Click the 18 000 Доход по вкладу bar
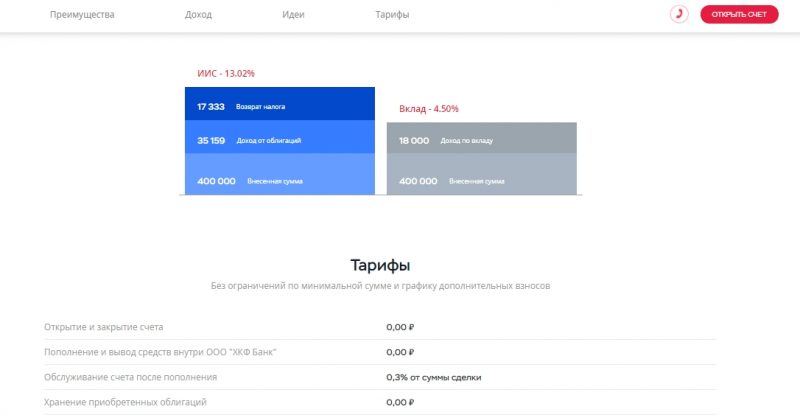Image resolution: width=800 pixels, height=415 pixels. (482, 138)
